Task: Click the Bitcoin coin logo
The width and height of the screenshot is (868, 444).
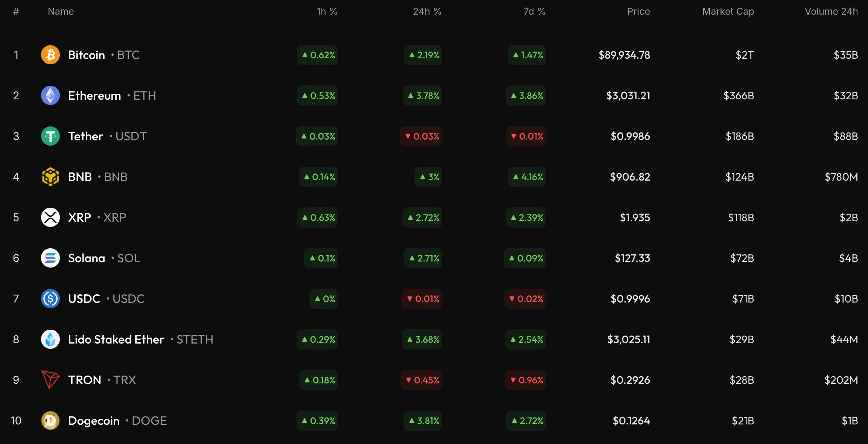Action: [x=50, y=55]
